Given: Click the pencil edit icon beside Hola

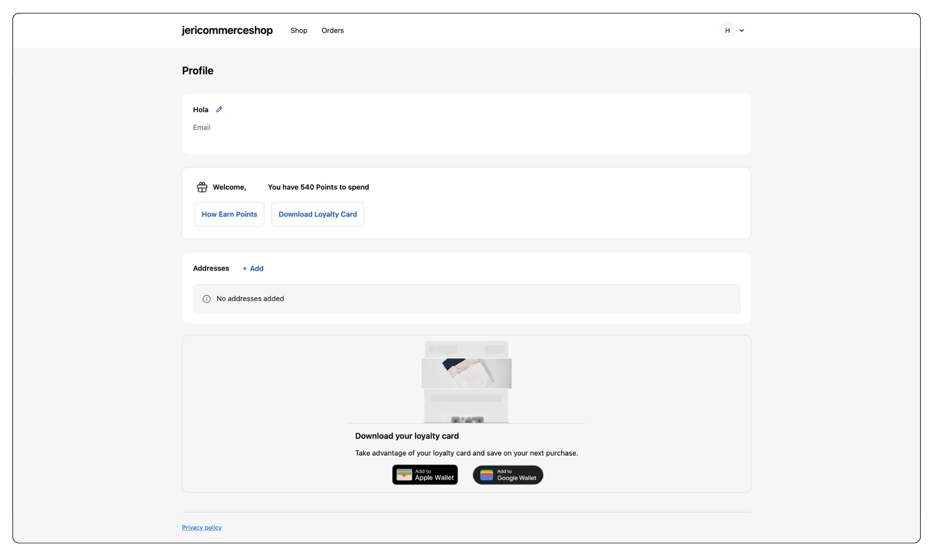Looking at the screenshot, I should tap(219, 109).
